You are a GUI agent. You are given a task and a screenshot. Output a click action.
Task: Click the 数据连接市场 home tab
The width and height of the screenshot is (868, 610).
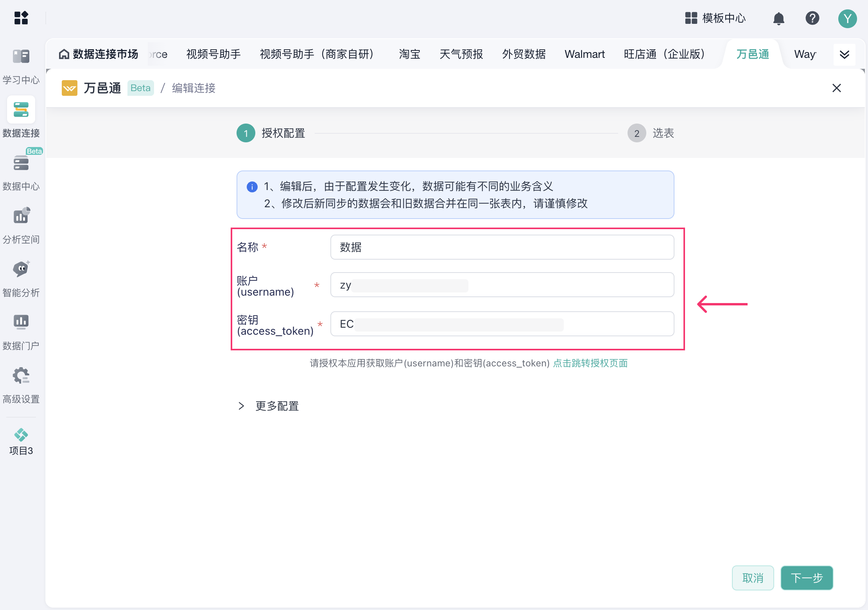(99, 54)
